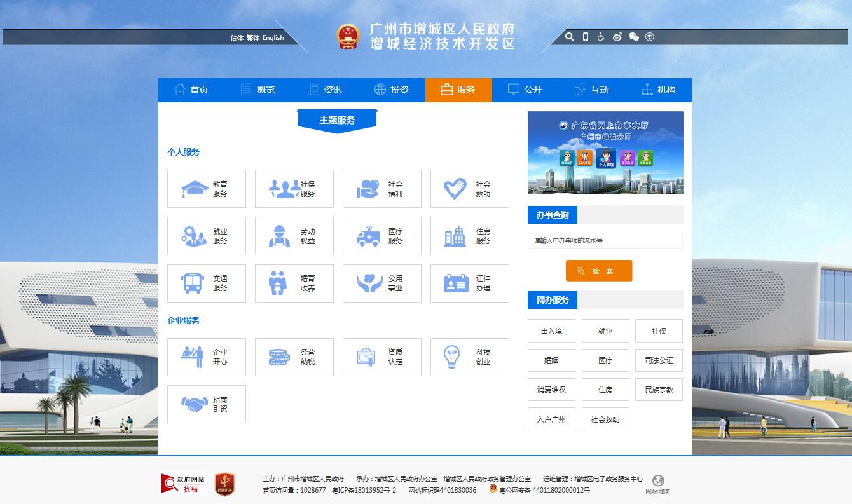Image resolution: width=852 pixels, height=504 pixels.
Task: Open the search magnifier icon in header
Action: [569, 37]
